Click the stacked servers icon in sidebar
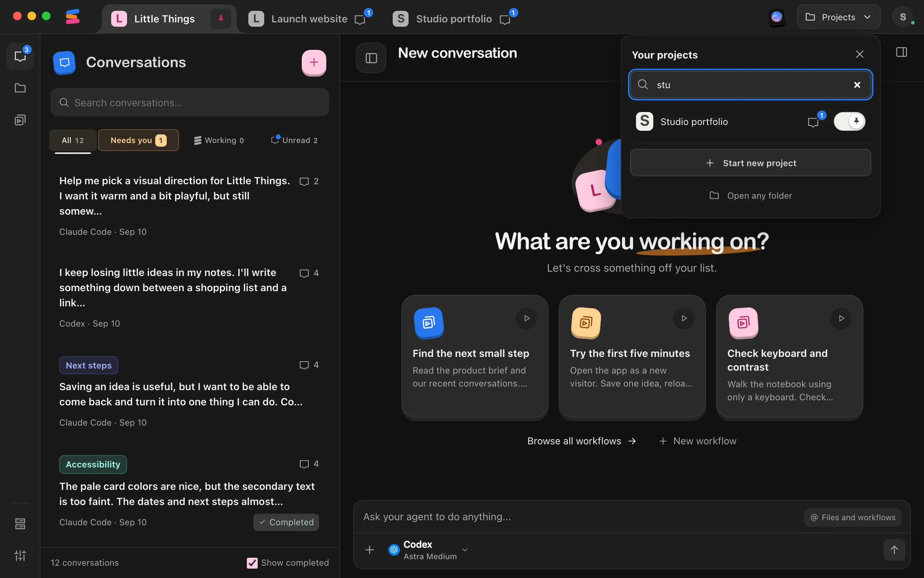Image resolution: width=924 pixels, height=578 pixels. tap(20, 523)
